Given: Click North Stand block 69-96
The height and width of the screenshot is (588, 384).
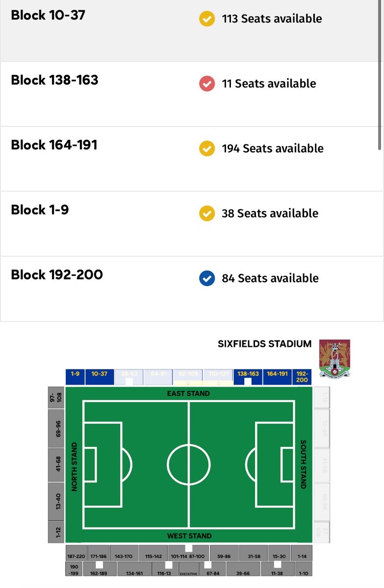Looking at the screenshot, I should pos(56,428).
